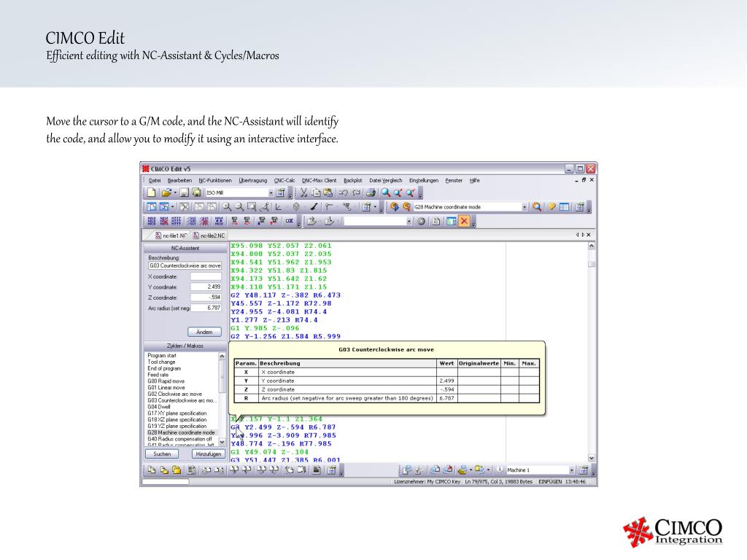Expand the Open file arrow dropdown

(175, 192)
